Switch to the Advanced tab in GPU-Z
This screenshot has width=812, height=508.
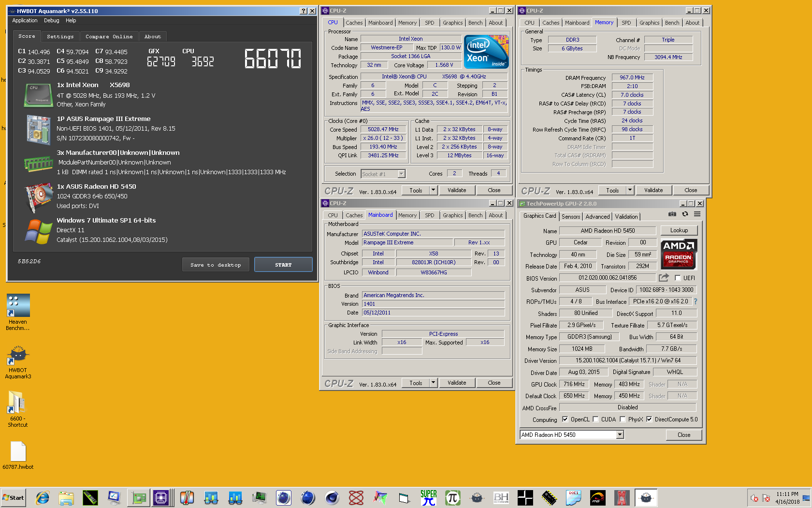(x=598, y=217)
